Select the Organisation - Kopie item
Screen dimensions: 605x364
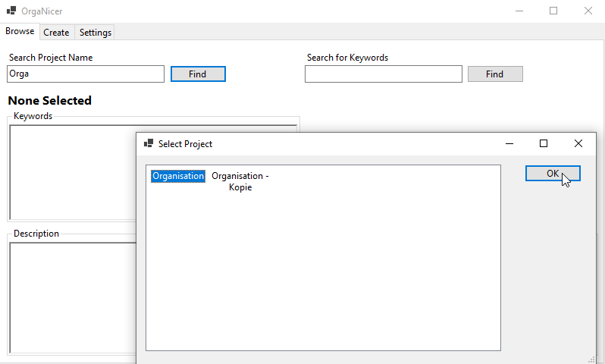click(x=240, y=181)
